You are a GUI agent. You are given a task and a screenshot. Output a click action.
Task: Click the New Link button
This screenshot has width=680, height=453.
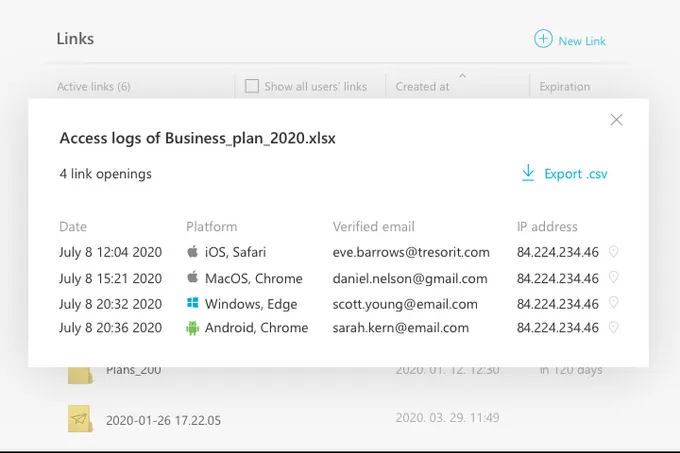(581, 41)
